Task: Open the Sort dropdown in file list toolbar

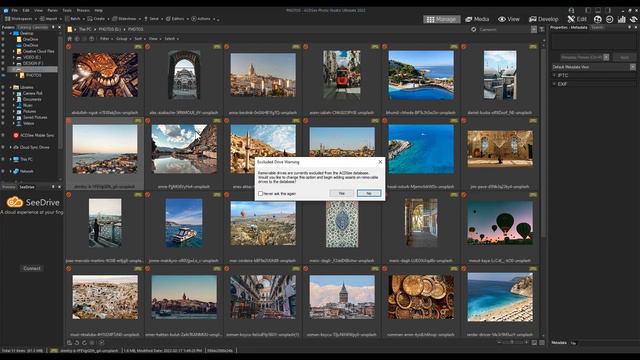Action: 139,39
